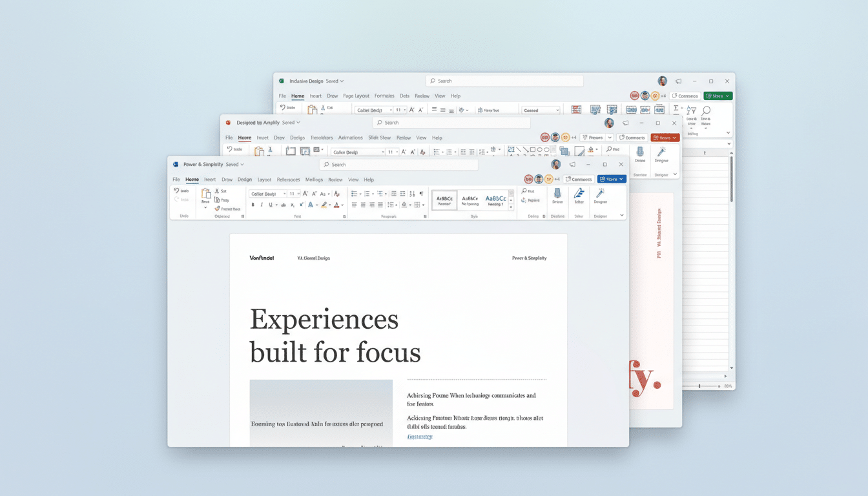Open the font size dropdown
The image size is (868, 496).
296,193
